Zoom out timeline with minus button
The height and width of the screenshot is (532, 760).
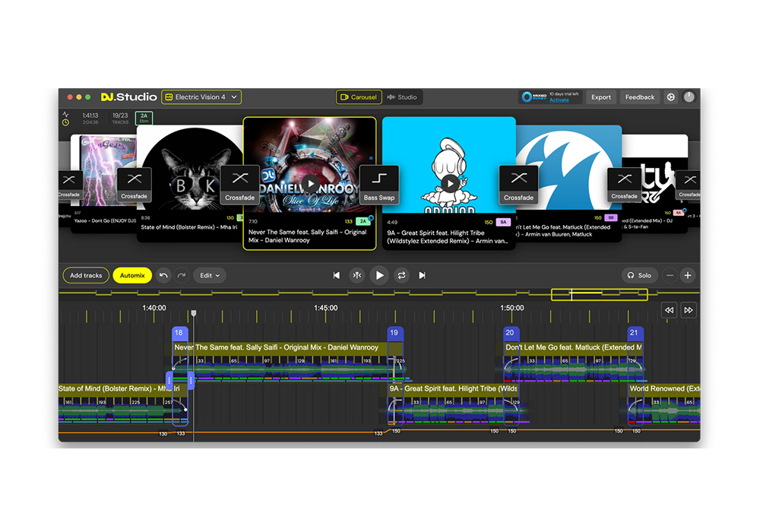[x=670, y=275]
